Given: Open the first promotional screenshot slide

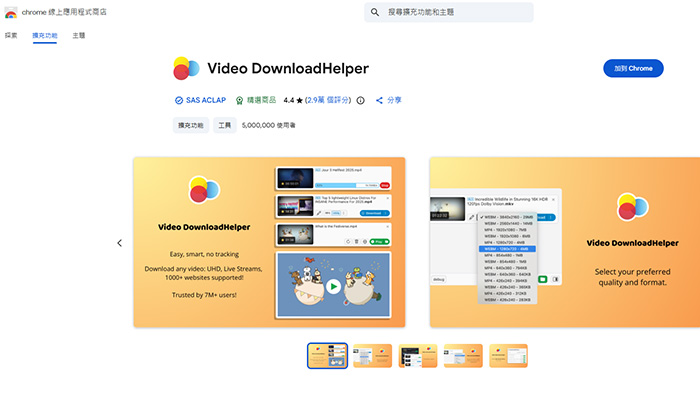Looking at the screenshot, I should [x=269, y=242].
